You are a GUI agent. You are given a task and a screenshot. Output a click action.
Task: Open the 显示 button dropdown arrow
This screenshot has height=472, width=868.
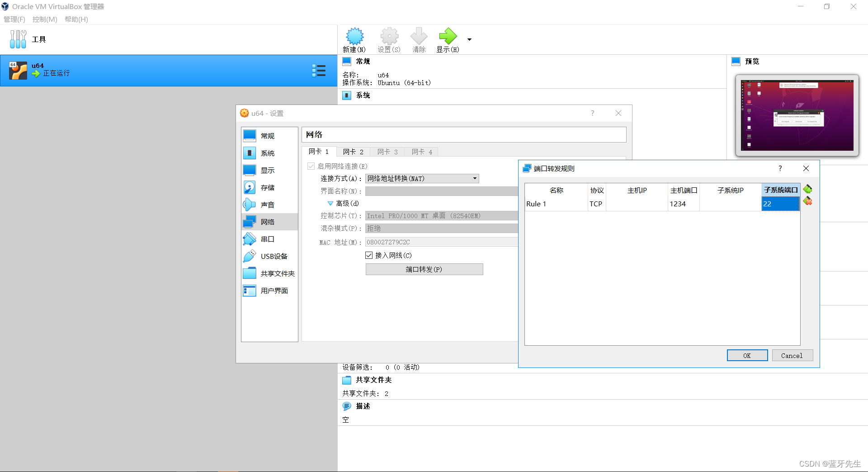(x=469, y=40)
